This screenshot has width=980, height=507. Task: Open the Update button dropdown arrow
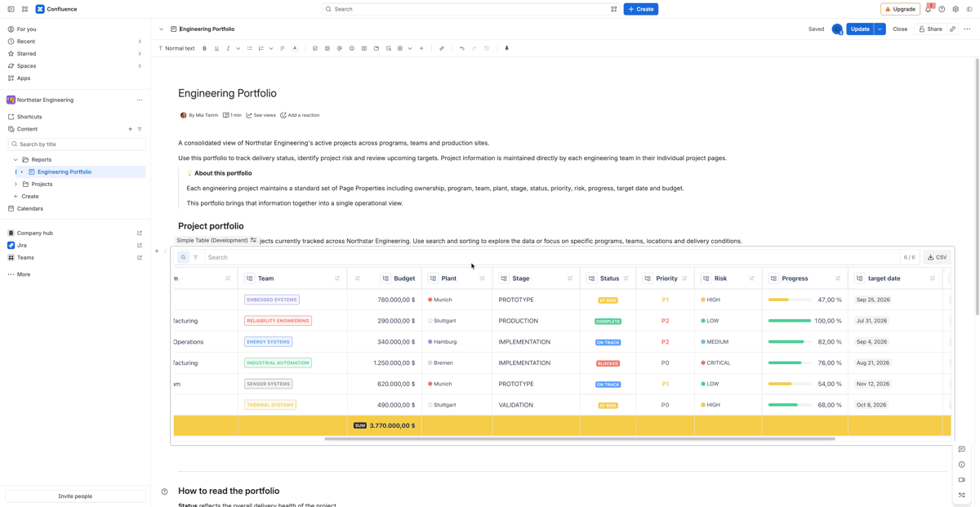880,29
